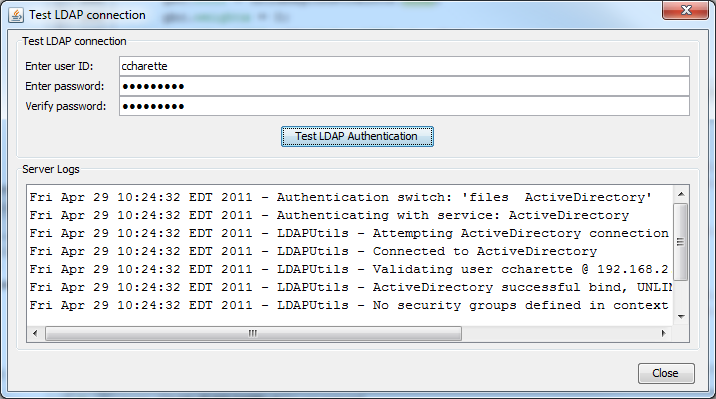Click the 'Enter user ID:' label
This screenshot has width=716, height=399.
pos(59,66)
